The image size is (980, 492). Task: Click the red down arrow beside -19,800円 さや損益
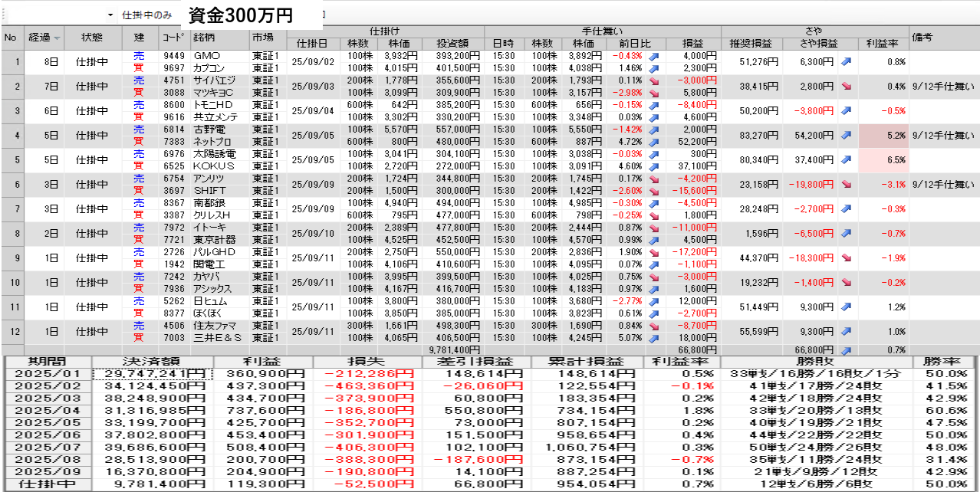(x=846, y=185)
